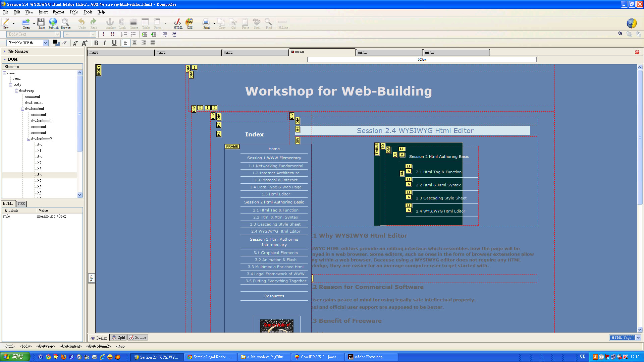Viewport: 644px width, 362px height.
Task: Select the Undo button
Action: coord(81,23)
